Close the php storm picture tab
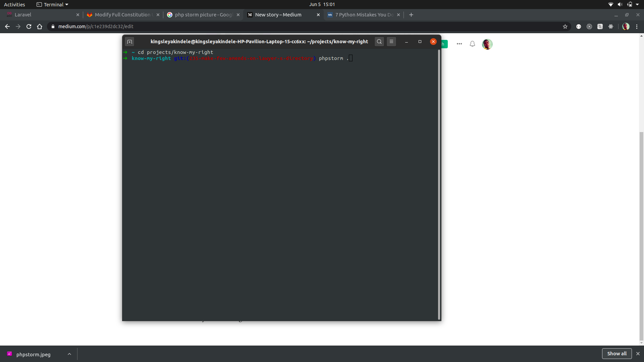This screenshot has width=644, height=362. pos(238,15)
